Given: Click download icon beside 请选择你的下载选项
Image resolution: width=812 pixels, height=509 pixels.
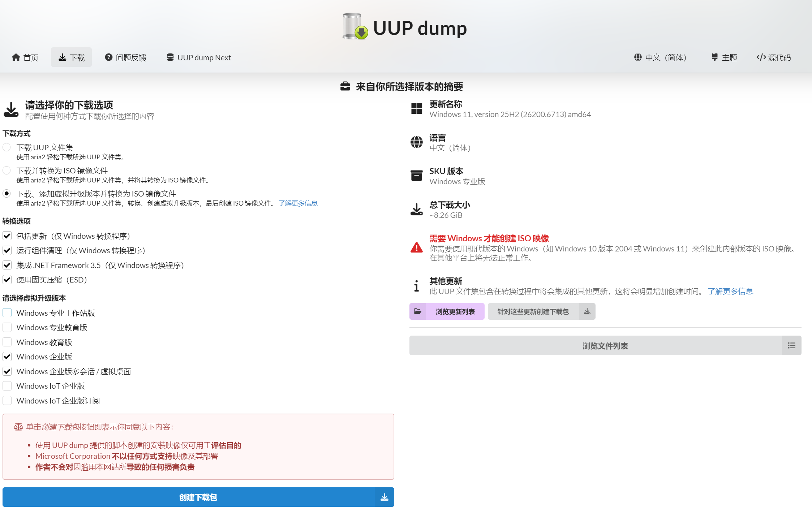Looking at the screenshot, I should (11, 109).
